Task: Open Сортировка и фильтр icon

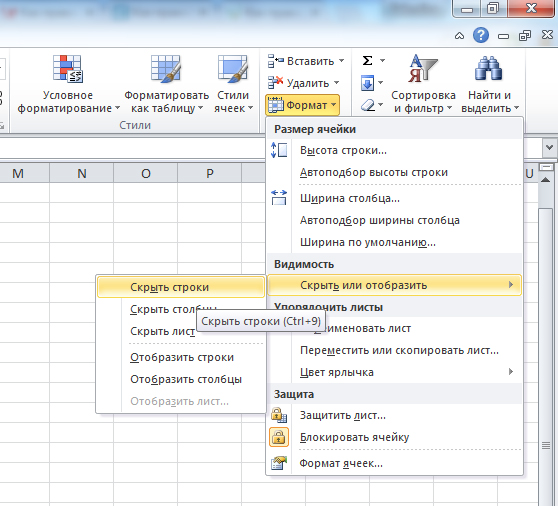Action: (423, 69)
